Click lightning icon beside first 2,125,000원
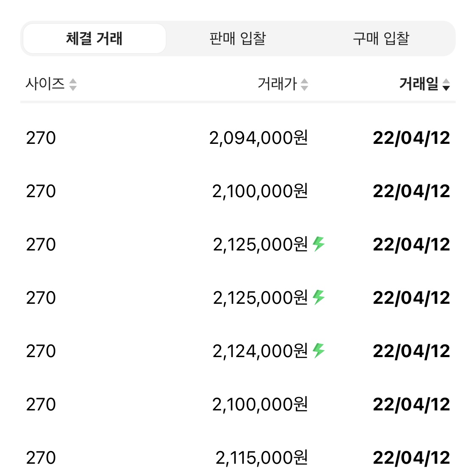 tap(319, 244)
